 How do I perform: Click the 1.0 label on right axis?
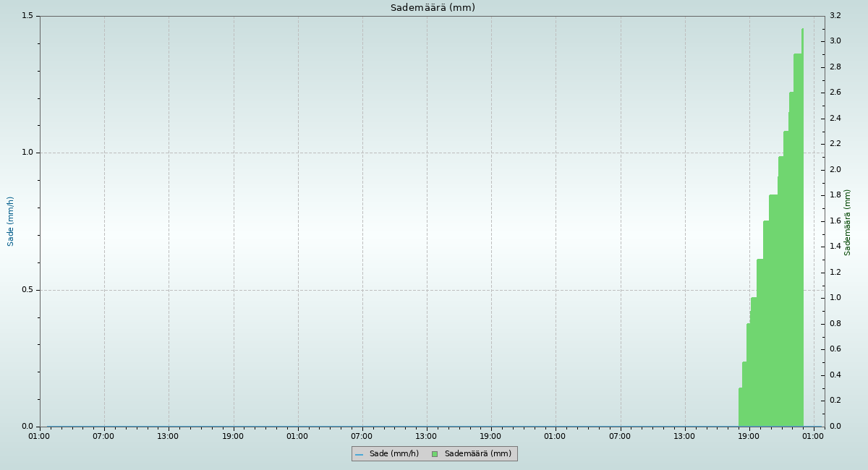[835, 298]
